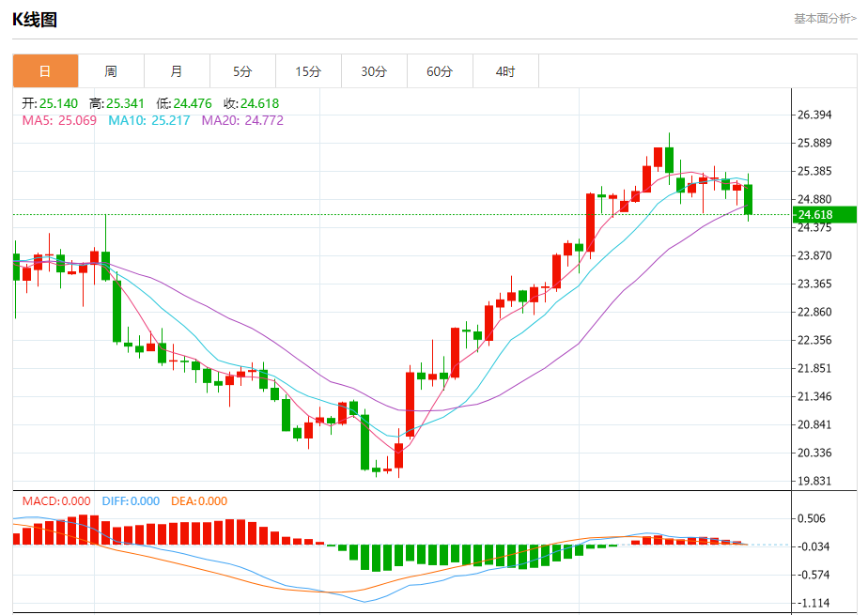The image size is (868, 615).
Task: Open the 5分 interval tab
Action: pyautogui.click(x=242, y=71)
